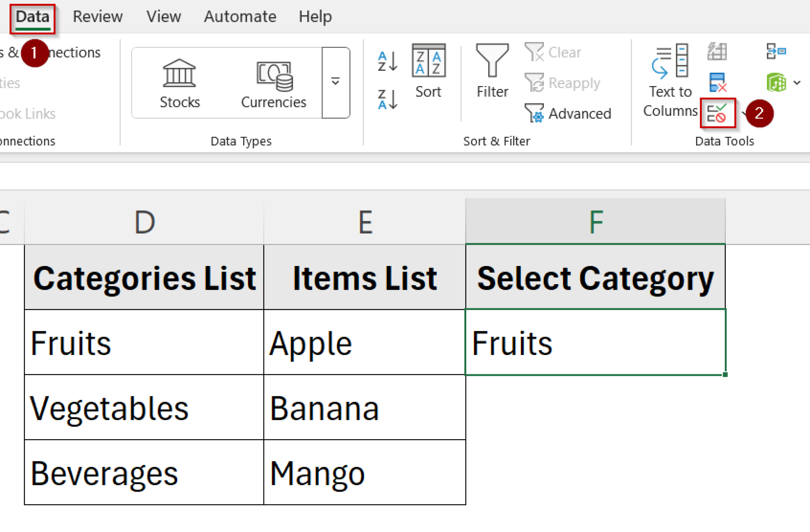Screen dimensions: 810x532
Task: Click the Reapply filter button
Action: pyautogui.click(x=564, y=83)
